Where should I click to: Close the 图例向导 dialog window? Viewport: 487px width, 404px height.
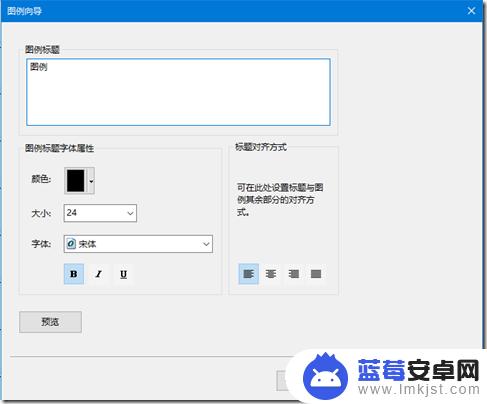click(471, 11)
